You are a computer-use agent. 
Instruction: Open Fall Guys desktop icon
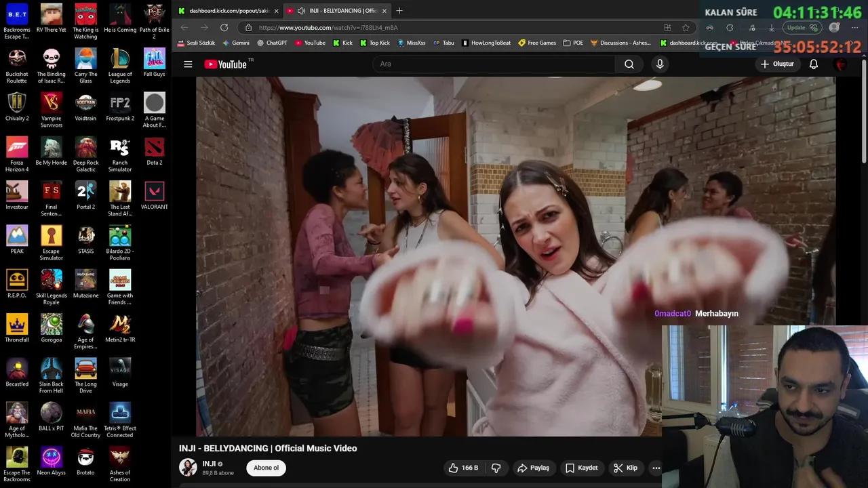[x=155, y=62]
